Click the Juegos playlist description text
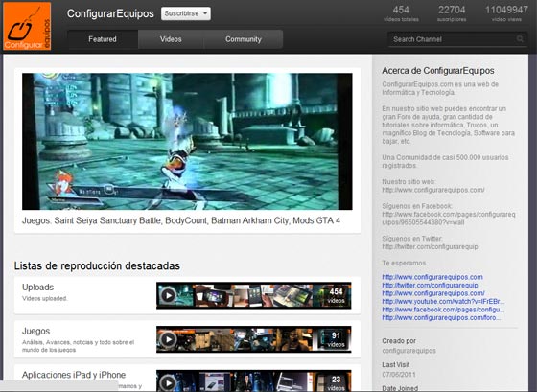This screenshot has width=537, height=392. point(78,346)
